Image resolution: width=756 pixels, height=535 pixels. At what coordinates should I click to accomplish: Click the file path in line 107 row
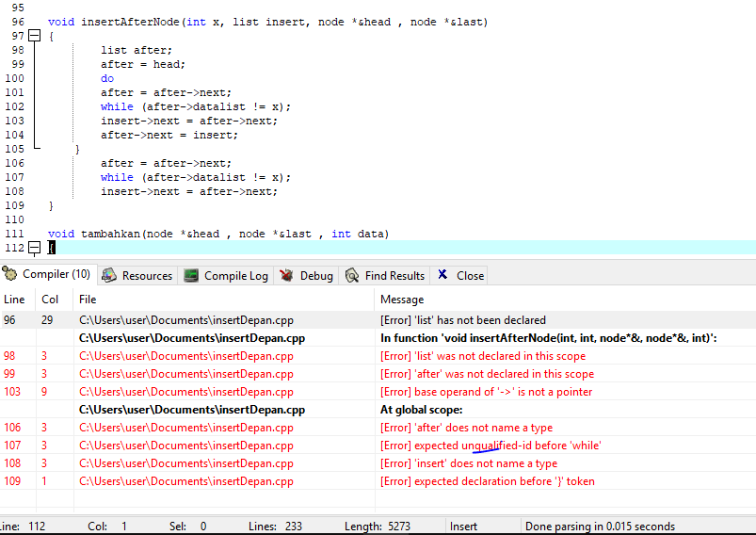(x=186, y=446)
